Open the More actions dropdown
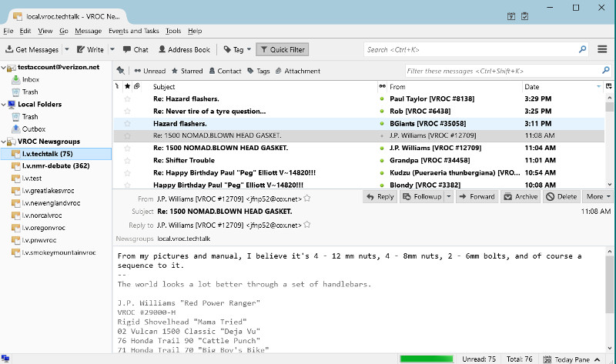Screen dimensions: 616x364 click(x=598, y=196)
